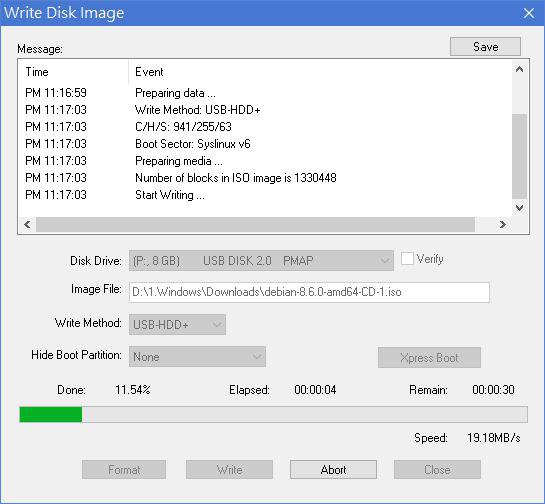Click the greyed-out Write button

coord(229,470)
